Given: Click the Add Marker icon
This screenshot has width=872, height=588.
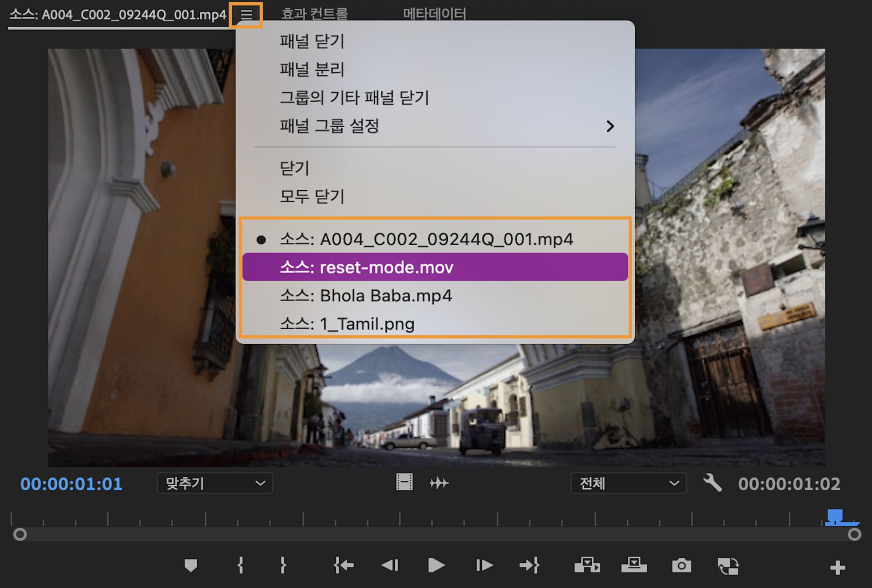Looking at the screenshot, I should click(x=191, y=566).
